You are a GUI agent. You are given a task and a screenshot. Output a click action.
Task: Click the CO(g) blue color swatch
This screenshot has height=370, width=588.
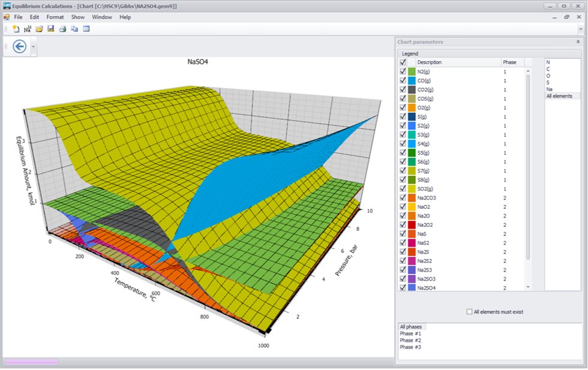pos(412,80)
